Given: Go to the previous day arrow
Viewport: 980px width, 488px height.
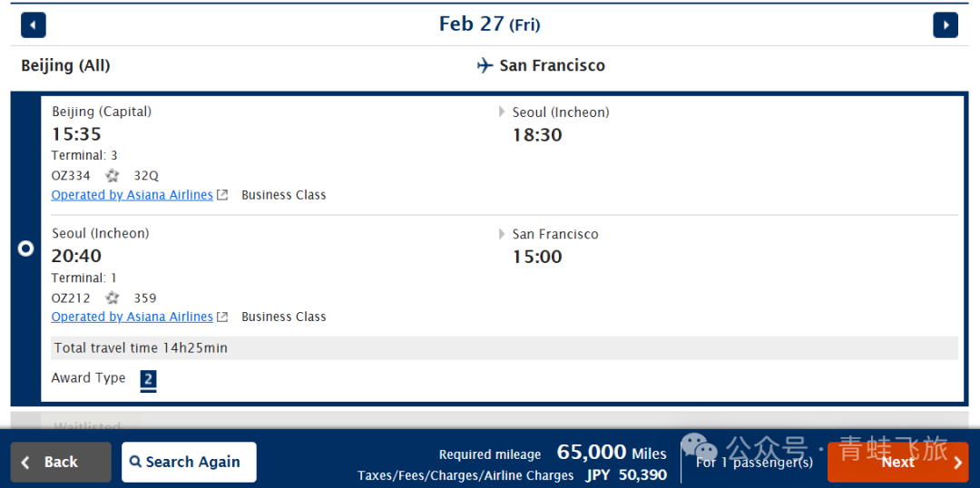Looking at the screenshot, I should point(33,25).
